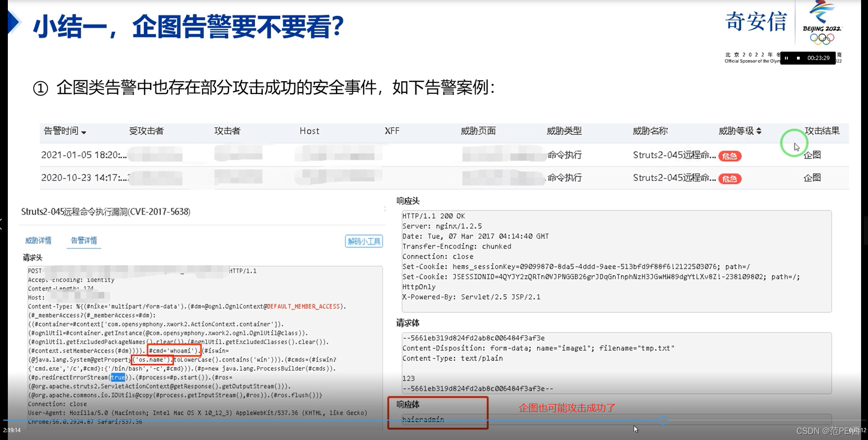Click the Host column header
Viewport: 868px width, 440px height.
(309, 131)
